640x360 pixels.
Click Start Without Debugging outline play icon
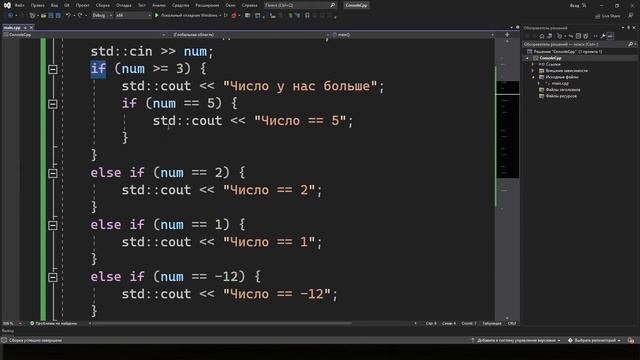pyautogui.click(x=226, y=16)
